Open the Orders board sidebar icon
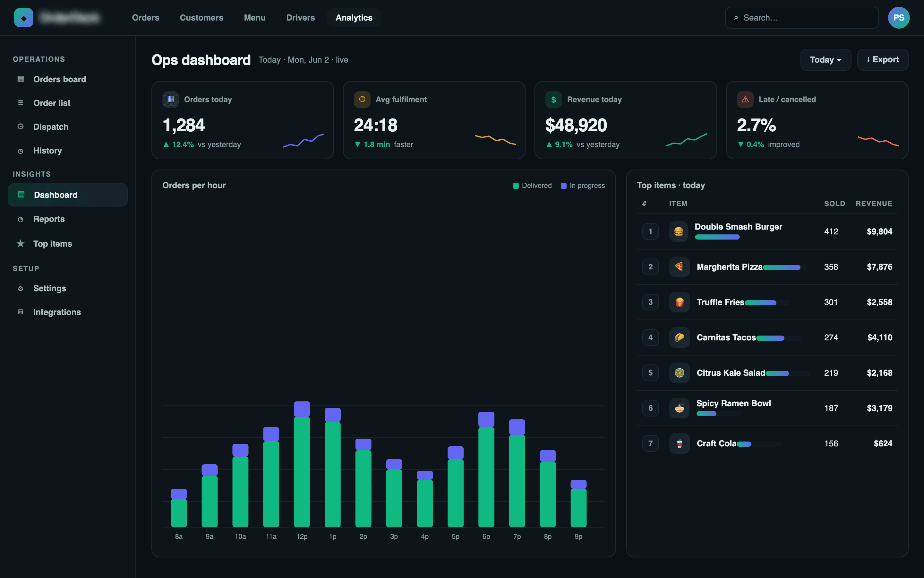 pos(21,79)
